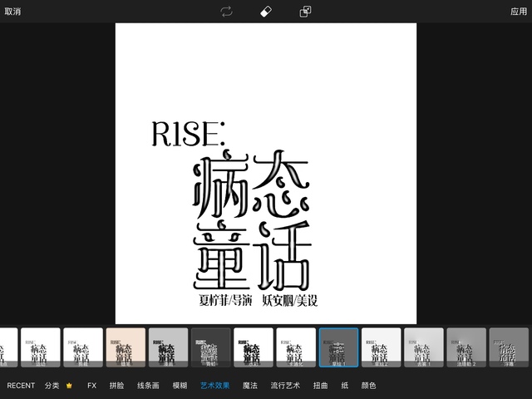Screen dimensions: 532x399
Task: Tap 取消 to cancel editing
Action: point(13,12)
